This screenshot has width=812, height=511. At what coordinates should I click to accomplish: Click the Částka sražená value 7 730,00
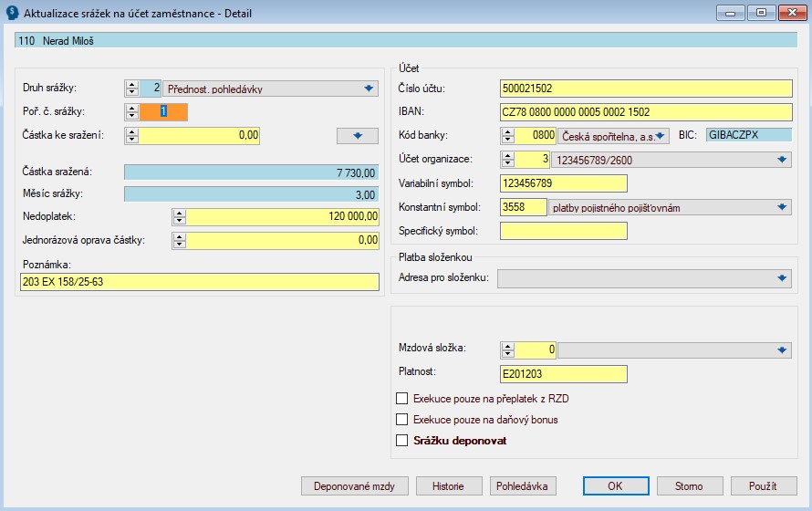[x=252, y=173]
